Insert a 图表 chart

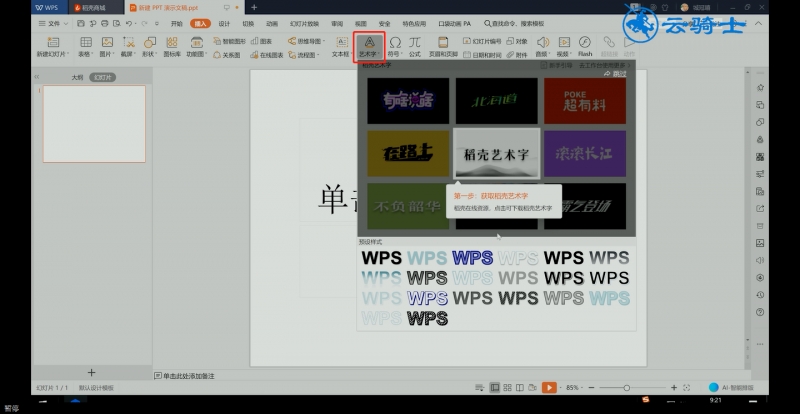261,41
